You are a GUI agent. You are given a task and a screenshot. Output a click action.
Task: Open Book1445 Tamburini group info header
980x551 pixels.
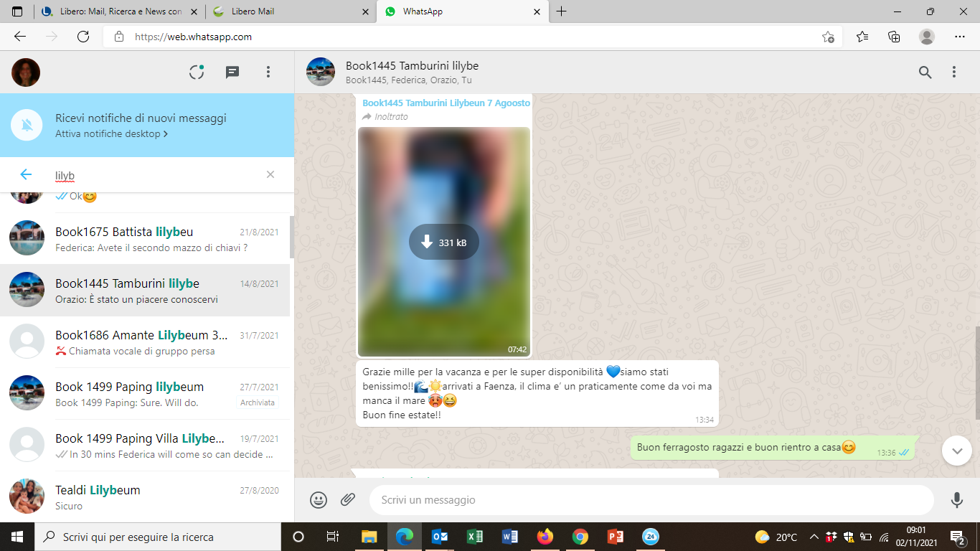point(412,72)
